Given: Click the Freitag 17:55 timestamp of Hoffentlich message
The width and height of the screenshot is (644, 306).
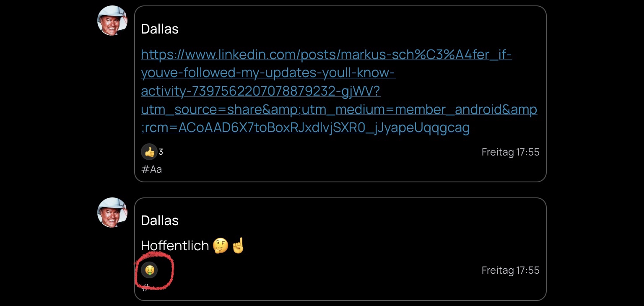Looking at the screenshot, I should point(510,270).
